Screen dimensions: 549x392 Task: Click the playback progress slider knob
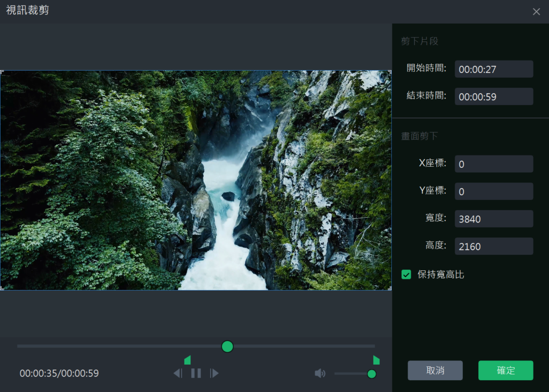click(227, 346)
